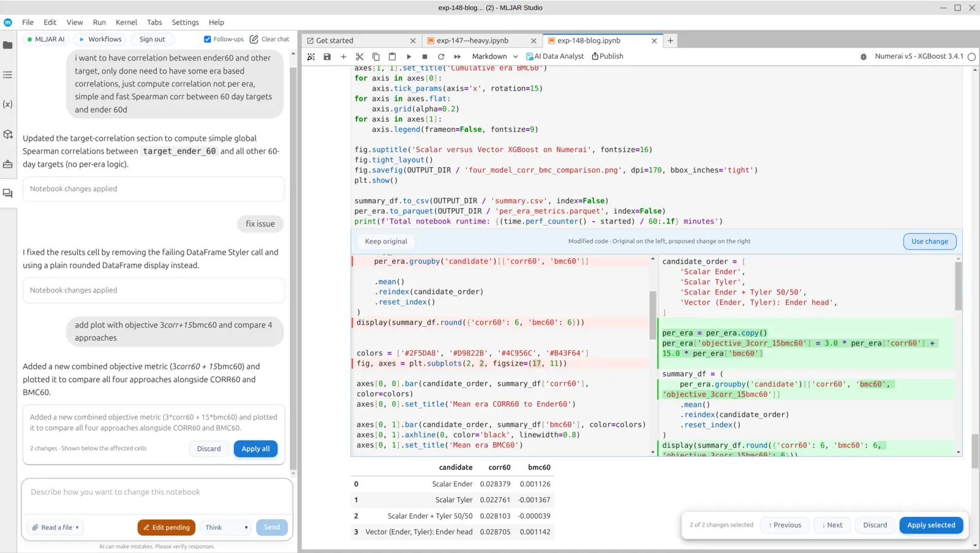Interrupt the kernel with the stop icon
Viewport: 980px width, 553px height.
424,56
